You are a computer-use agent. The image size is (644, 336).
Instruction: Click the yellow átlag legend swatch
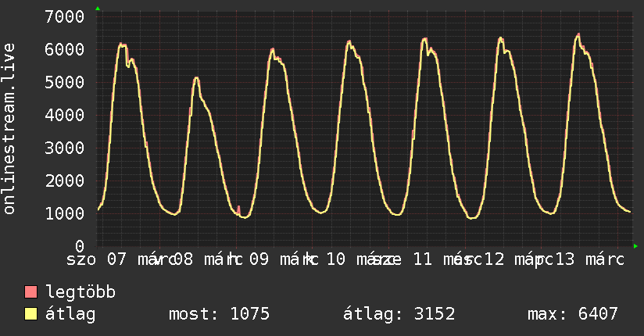click(31, 315)
